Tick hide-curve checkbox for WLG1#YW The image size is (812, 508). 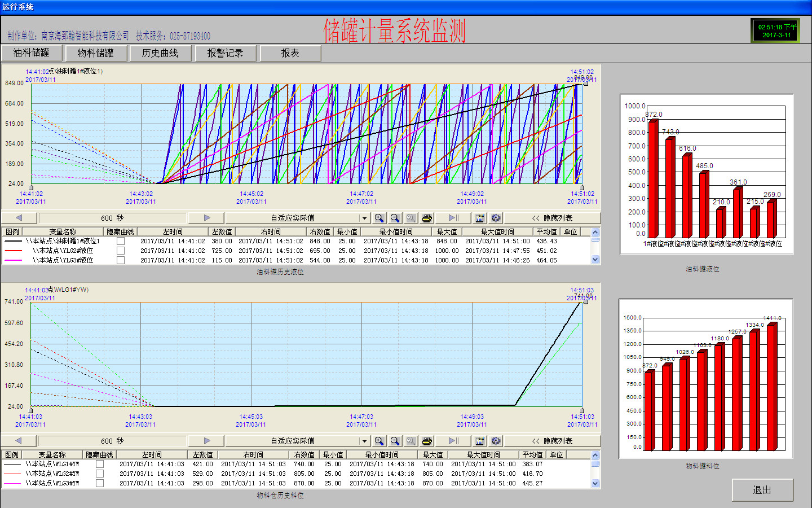(100, 464)
